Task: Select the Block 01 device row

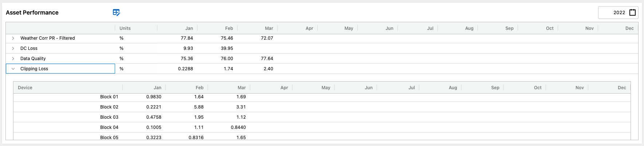Action: pos(109,97)
